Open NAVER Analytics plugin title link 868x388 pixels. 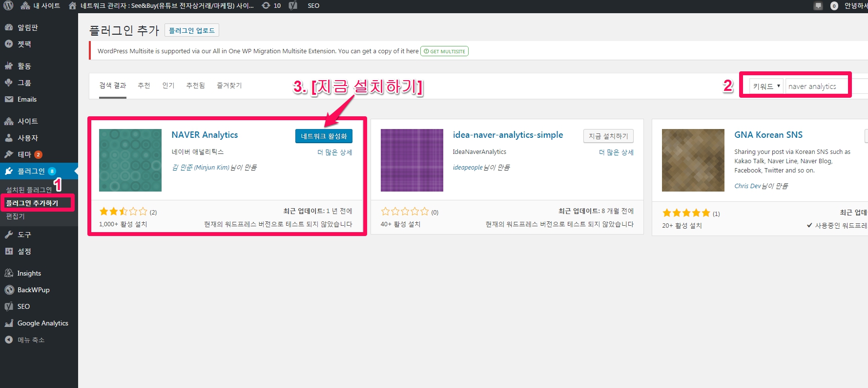[205, 135]
